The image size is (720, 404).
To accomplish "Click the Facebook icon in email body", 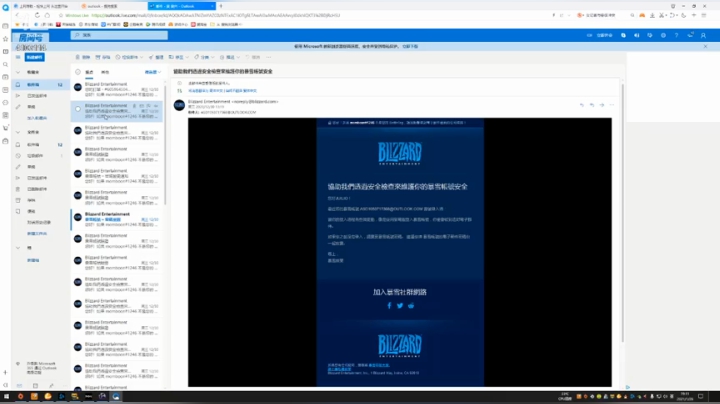I will 389,306.
